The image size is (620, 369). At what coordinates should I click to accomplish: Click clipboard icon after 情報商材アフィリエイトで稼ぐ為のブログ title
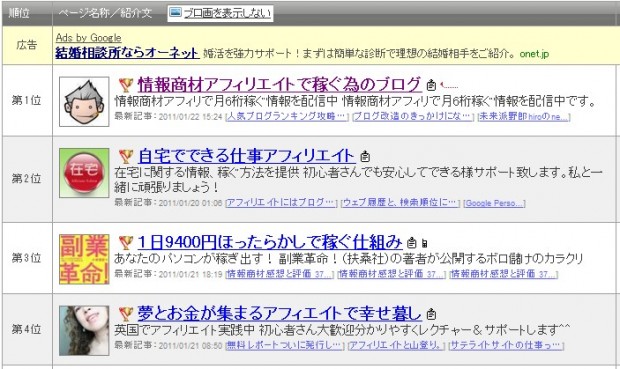[431, 85]
